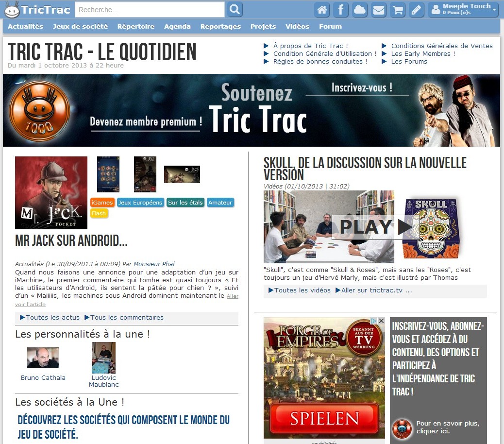The image size is (504, 444).
Task: Open the Projets menu
Action: (263, 26)
